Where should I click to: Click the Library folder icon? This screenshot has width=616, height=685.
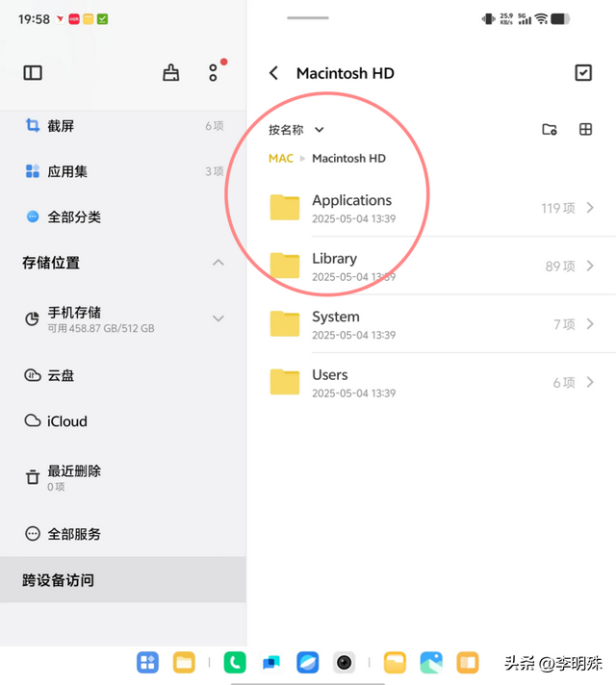(285, 266)
